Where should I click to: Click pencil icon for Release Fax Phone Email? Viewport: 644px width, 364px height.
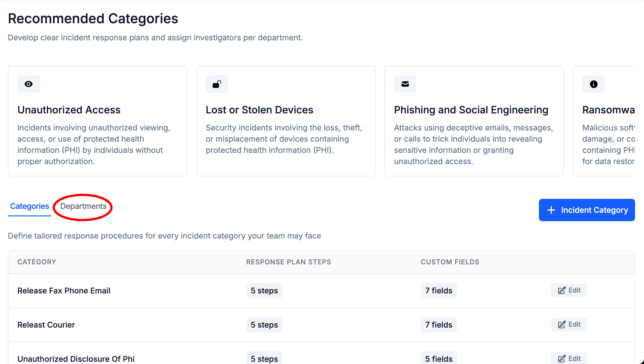(562, 290)
